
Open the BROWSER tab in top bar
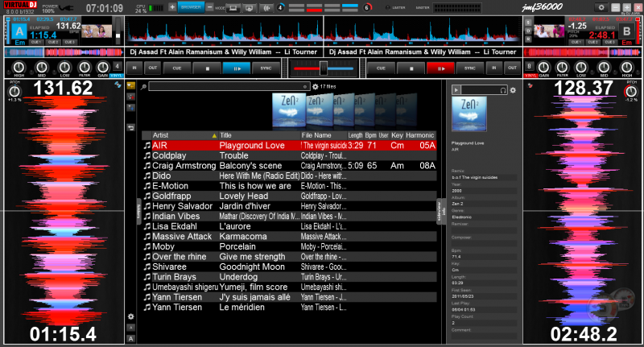191,6
